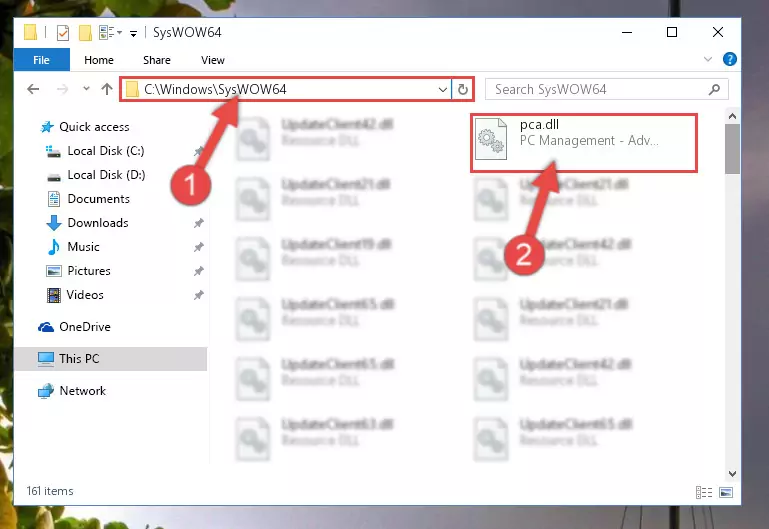Viewport: 769px width, 529px height.
Task: Select the pca.dll file
Action: click(584, 143)
